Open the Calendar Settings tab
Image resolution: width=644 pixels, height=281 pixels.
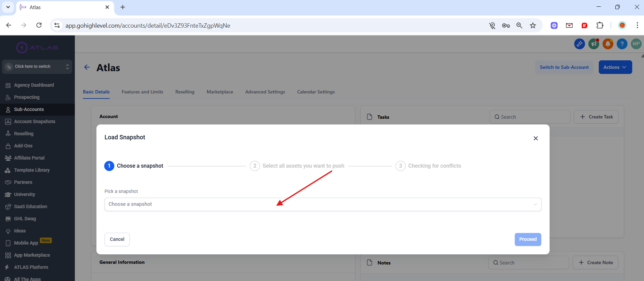click(316, 92)
